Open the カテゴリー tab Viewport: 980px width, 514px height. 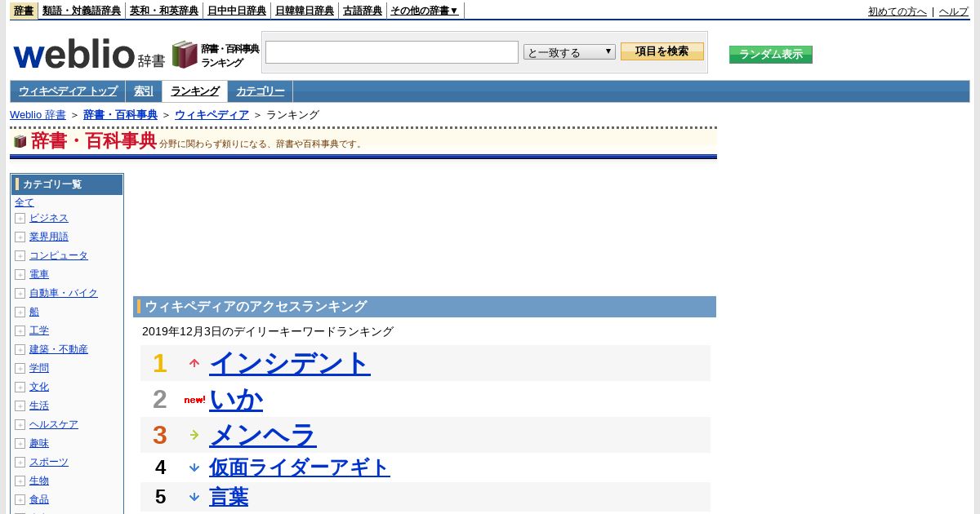[x=261, y=91]
